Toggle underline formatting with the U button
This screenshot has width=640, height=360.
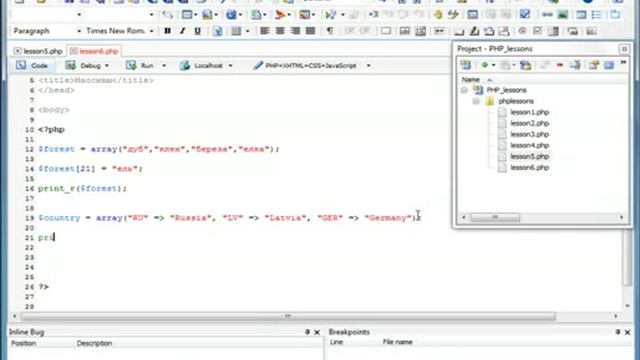tap(198, 31)
